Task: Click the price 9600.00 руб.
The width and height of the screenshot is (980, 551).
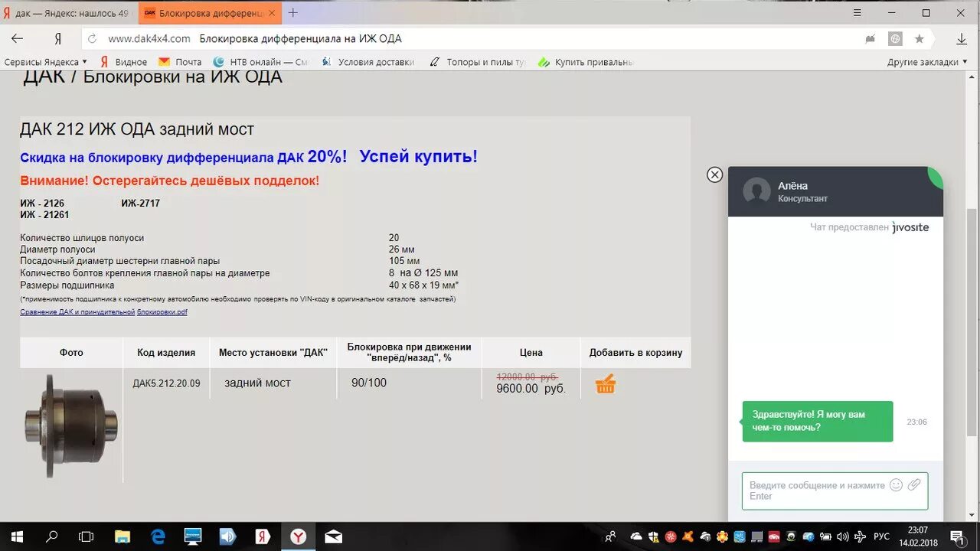Action: pos(531,389)
